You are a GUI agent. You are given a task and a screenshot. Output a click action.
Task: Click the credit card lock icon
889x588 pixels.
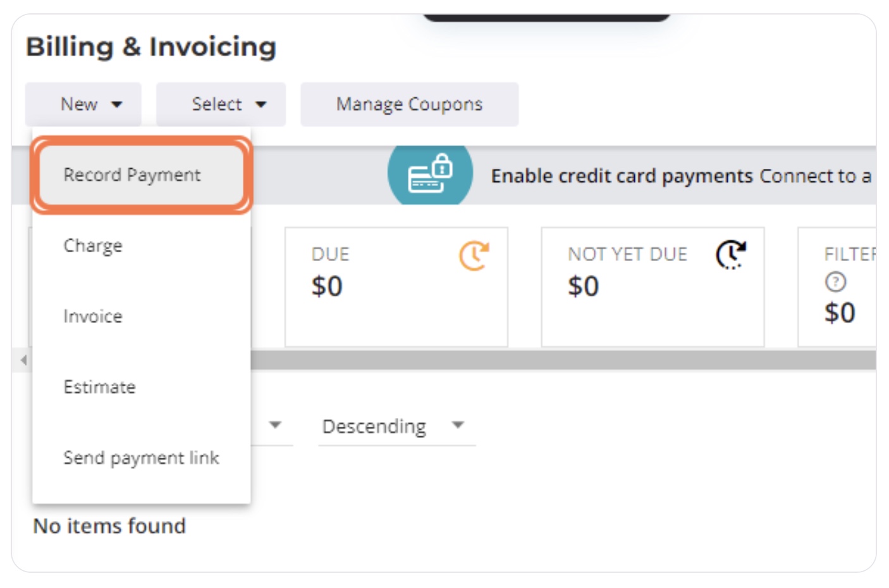(x=430, y=173)
